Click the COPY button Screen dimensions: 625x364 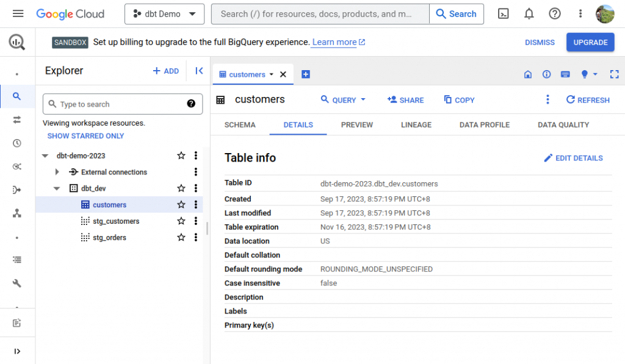point(459,100)
